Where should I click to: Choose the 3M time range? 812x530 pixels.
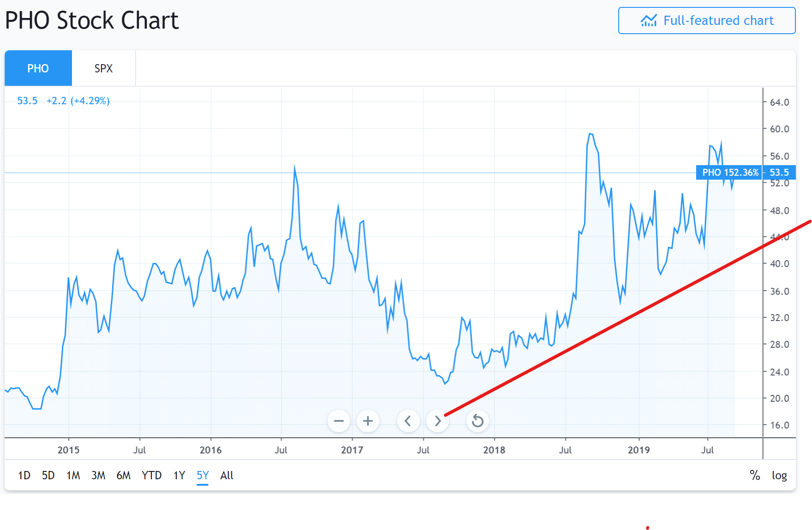98,475
